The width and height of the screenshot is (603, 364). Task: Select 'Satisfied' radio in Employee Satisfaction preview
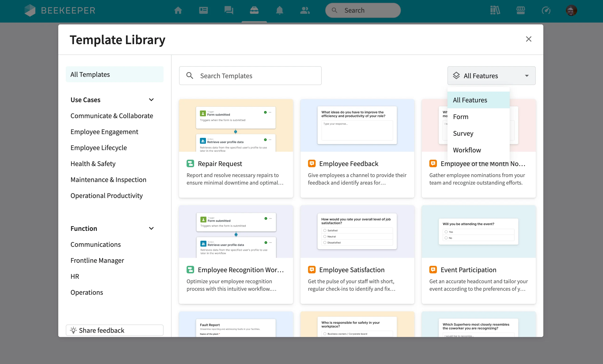pos(325,230)
